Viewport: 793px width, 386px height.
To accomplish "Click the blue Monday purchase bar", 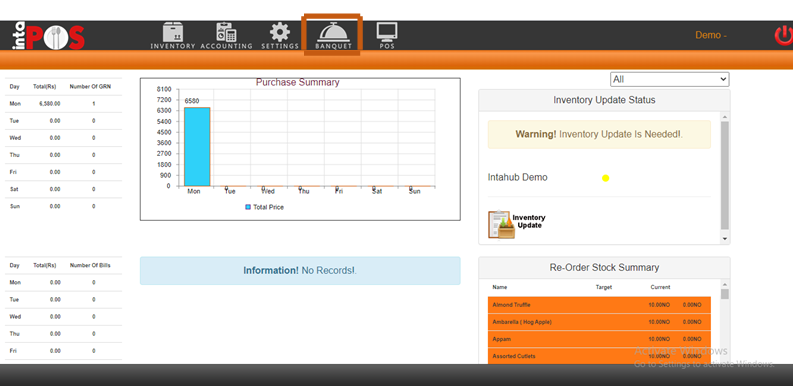I will (197, 147).
